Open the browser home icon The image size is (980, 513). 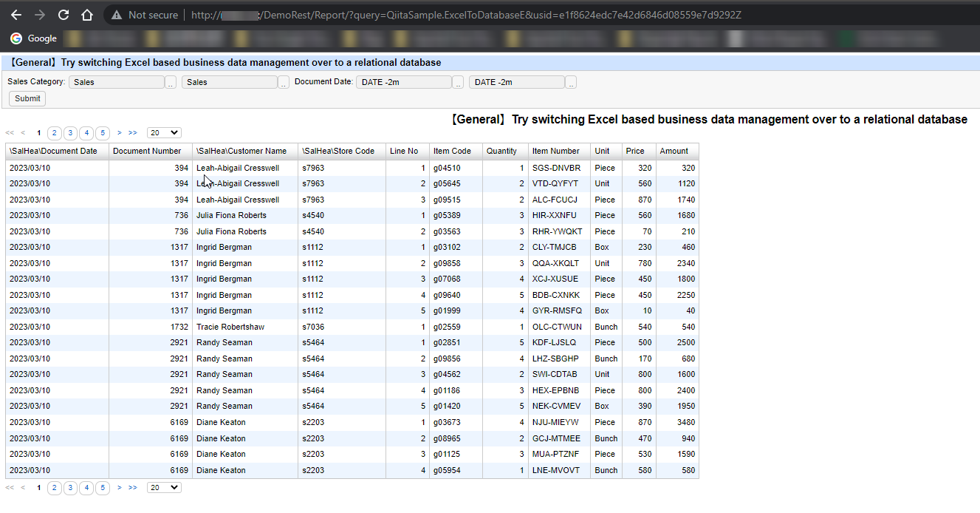(87, 15)
